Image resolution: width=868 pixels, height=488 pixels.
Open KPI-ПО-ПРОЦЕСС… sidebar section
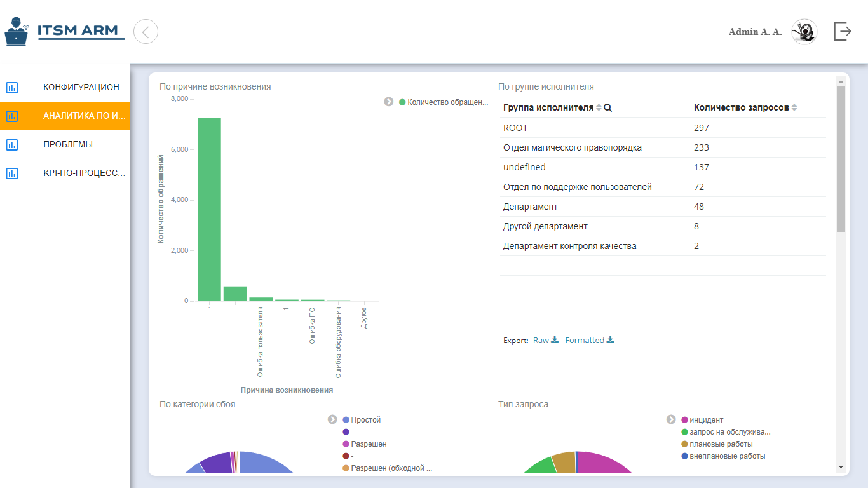pos(65,173)
